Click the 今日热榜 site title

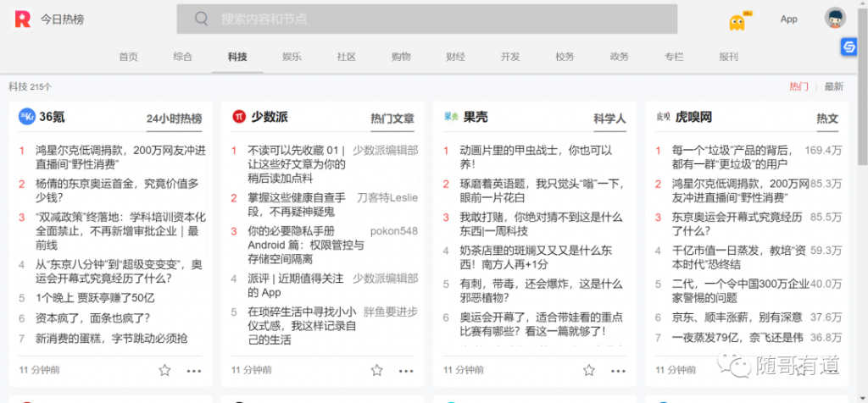63,19
